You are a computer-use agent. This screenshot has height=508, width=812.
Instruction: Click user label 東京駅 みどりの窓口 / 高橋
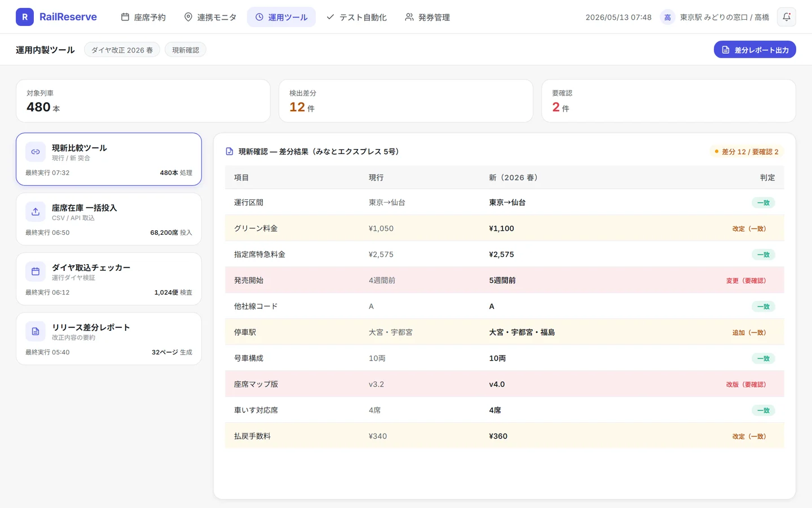click(725, 17)
